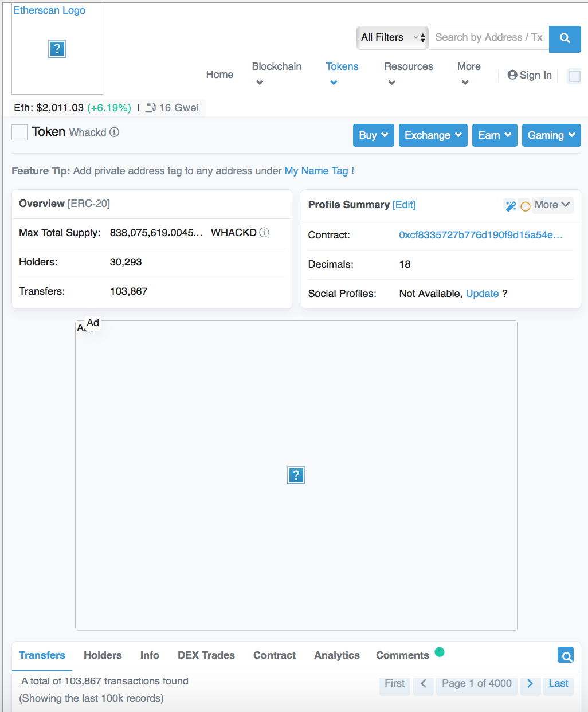Click the info icon next to Whackd
This screenshot has height=712, width=588.
115,132
